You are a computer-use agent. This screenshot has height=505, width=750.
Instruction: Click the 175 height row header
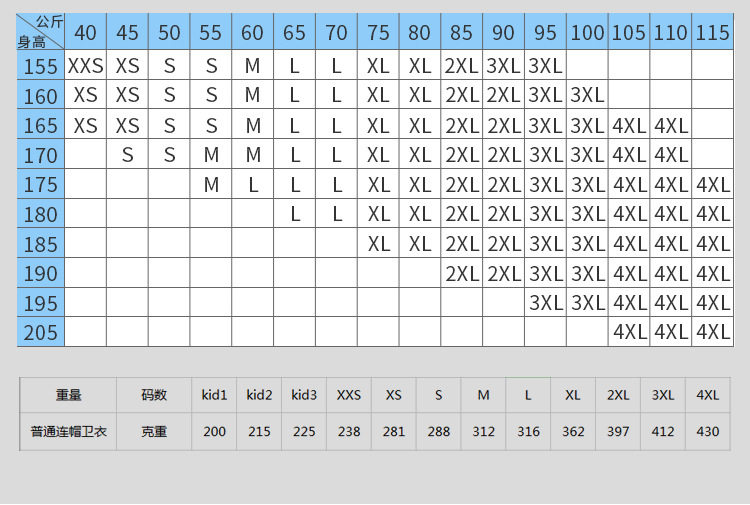click(x=41, y=184)
